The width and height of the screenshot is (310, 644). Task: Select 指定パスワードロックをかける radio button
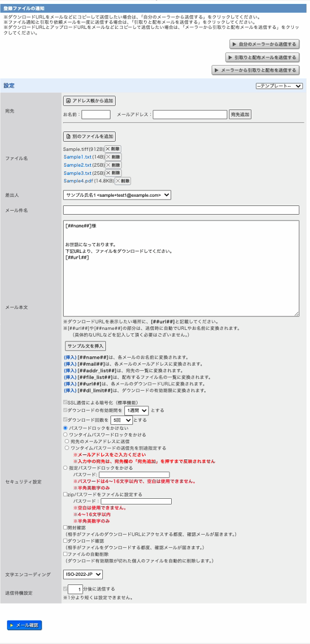click(65, 468)
